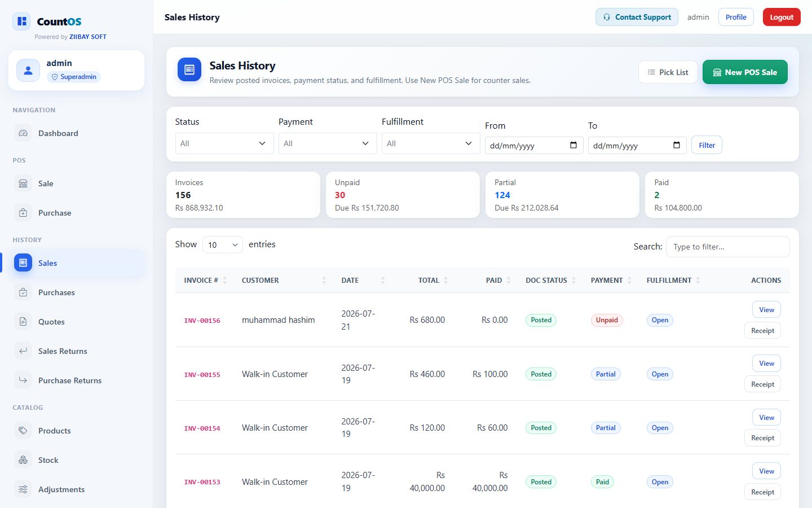
Task: Open the Pick List button
Action: [668, 72]
